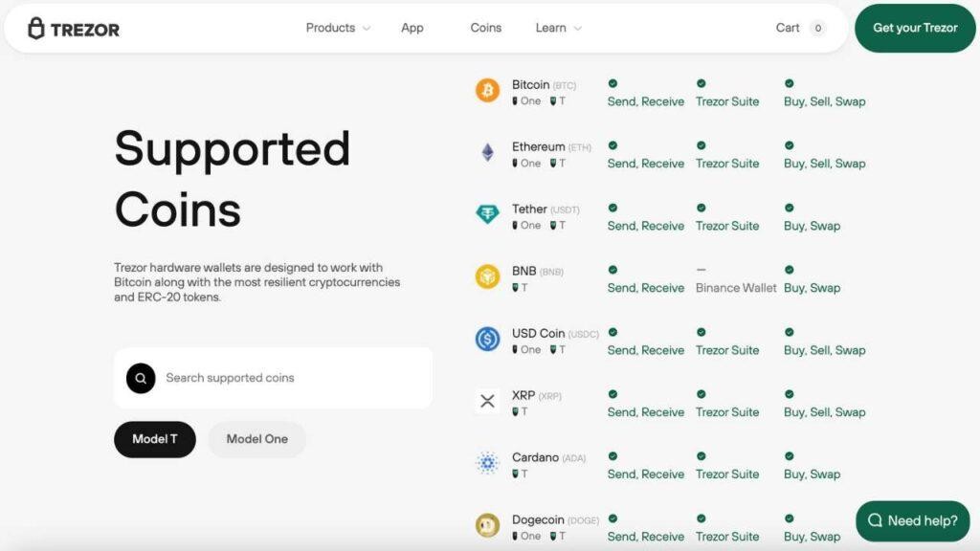The height and width of the screenshot is (551, 980).
Task: Open the Tether coin name link
Action: 529,209
